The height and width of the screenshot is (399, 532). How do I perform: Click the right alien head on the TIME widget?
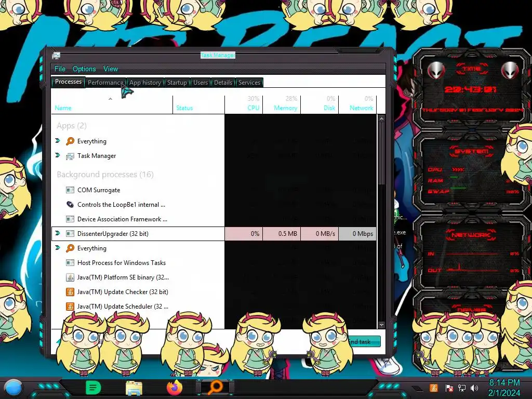tap(510, 71)
